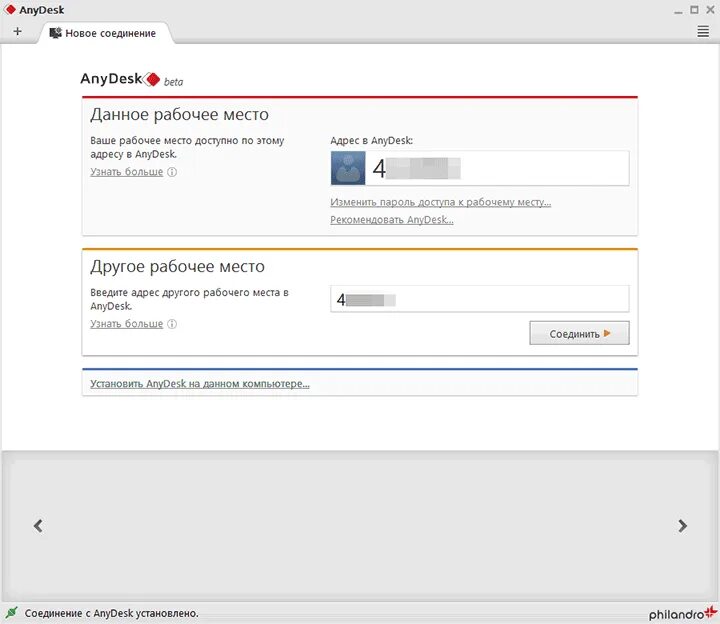Click the Данное рабочее место heading

(180, 114)
